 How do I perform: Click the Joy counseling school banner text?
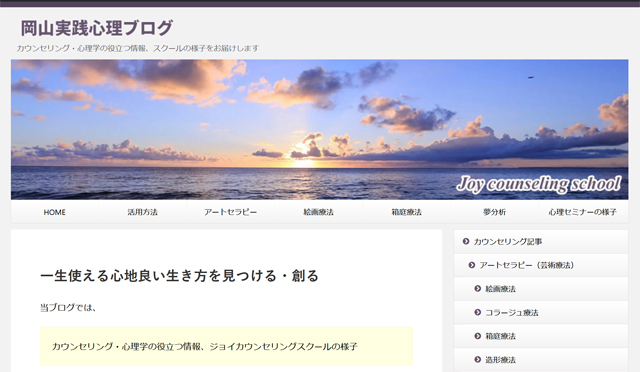(539, 184)
